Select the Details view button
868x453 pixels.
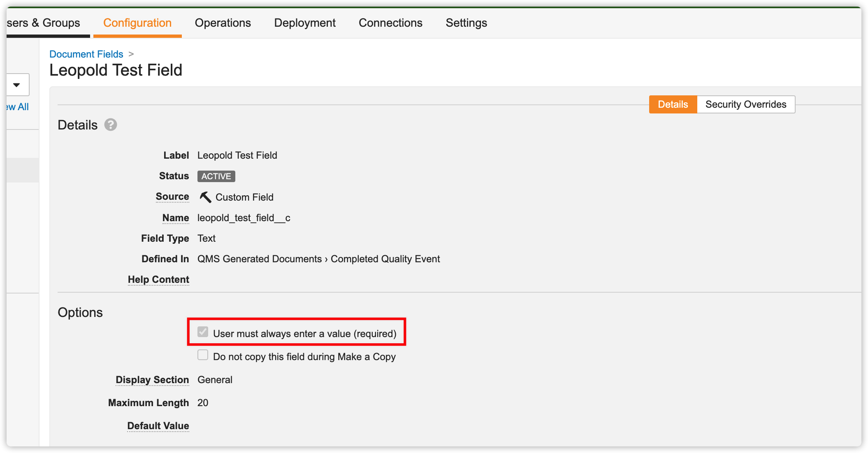pyautogui.click(x=673, y=104)
